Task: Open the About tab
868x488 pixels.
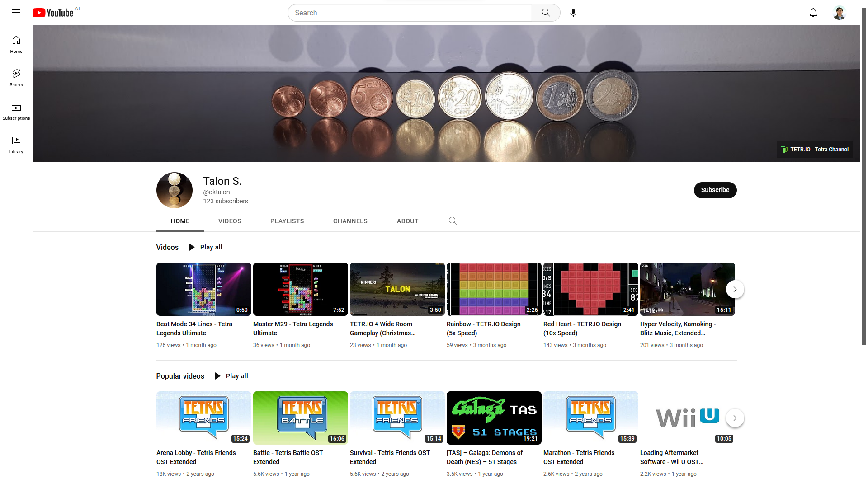Action: (408, 221)
